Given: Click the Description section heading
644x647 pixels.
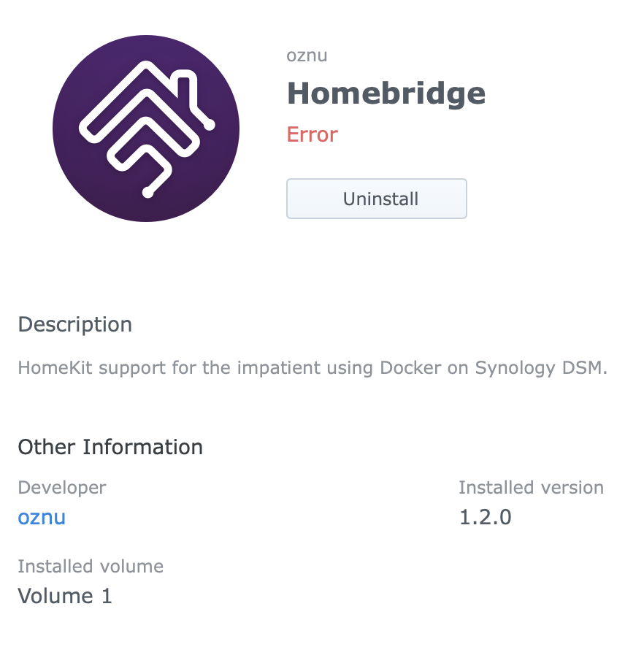Looking at the screenshot, I should [x=74, y=324].
